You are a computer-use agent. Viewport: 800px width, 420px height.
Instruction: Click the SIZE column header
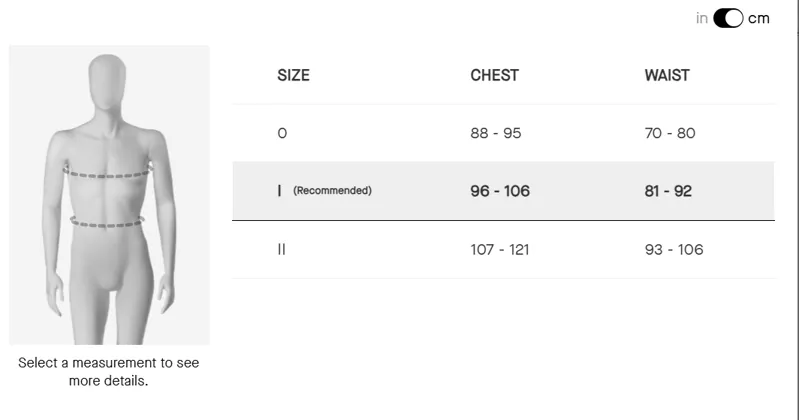tap(293, 75)
